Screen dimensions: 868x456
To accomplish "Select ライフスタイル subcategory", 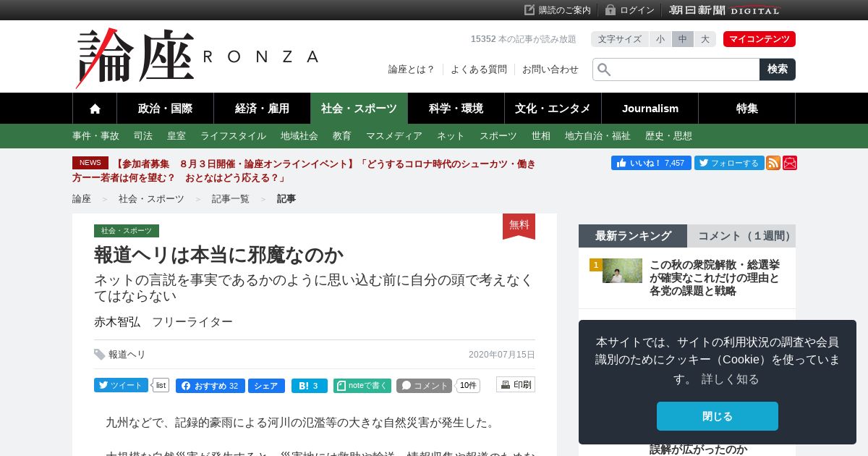I will 233,136.
